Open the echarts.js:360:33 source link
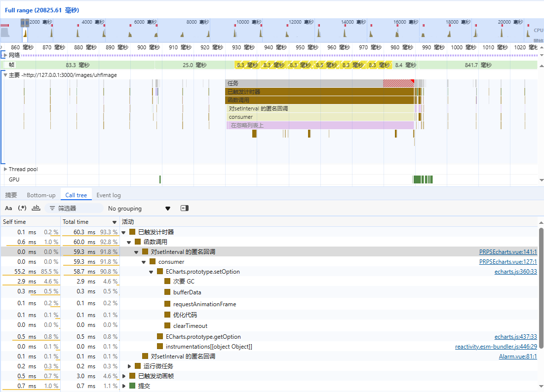The height and width of the screenshot is (392, 544). click(x=515, y=272)
